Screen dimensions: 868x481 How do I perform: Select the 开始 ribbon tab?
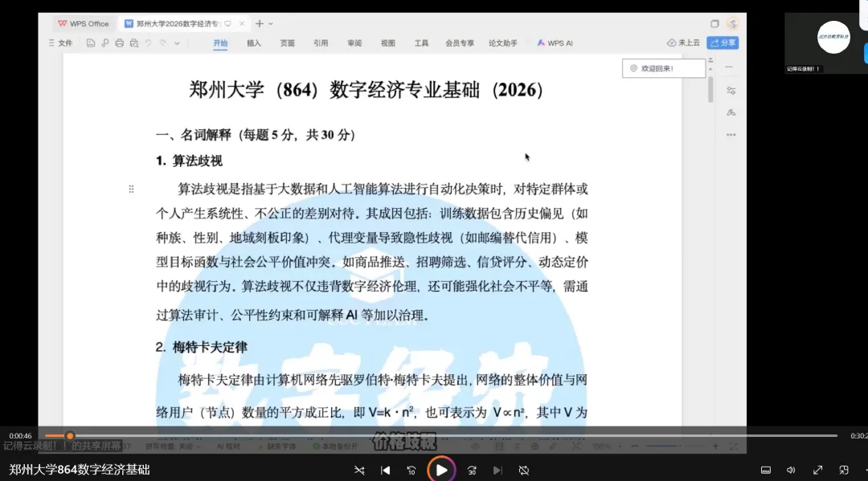tap(220, 43)
